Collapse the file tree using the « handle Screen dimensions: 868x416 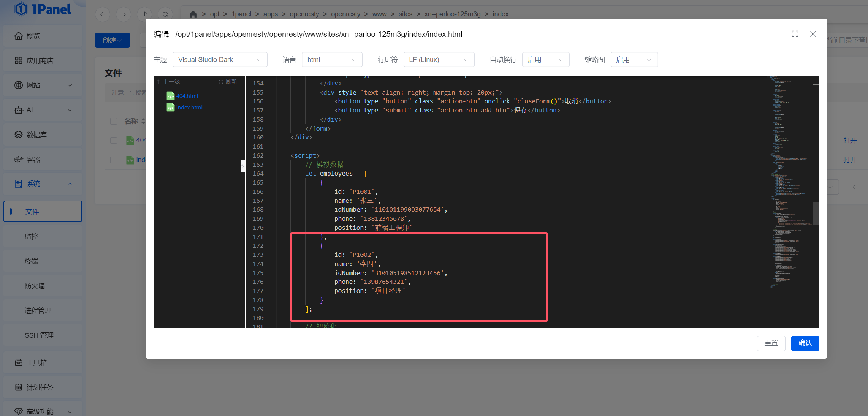coord(242,166)
